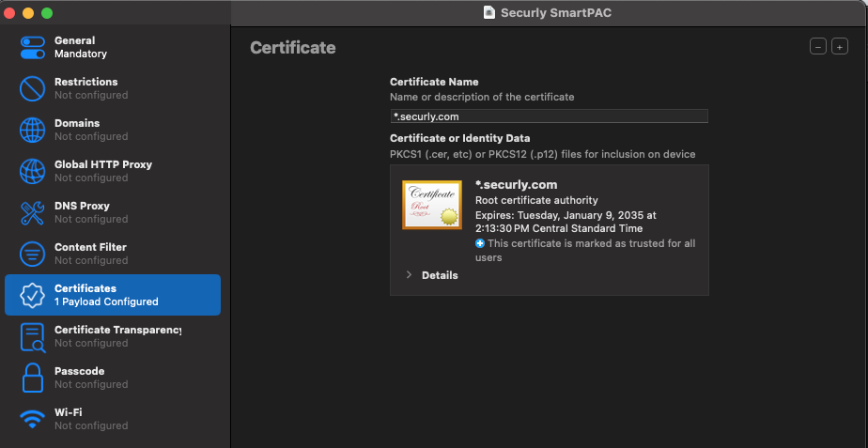This screenshot has width=868, height=448.
Task: Click the root certificate thumbnail image
Action: (432, 205)
